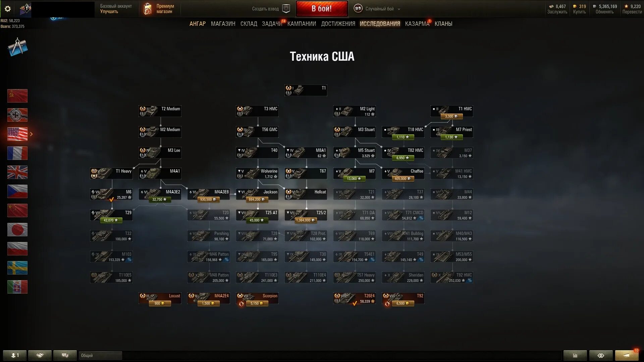
Task: Open the statistics chart button
Action: point(575,355)
